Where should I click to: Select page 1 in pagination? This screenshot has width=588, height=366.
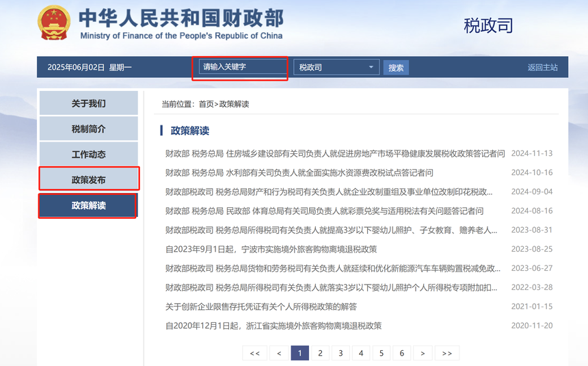click(x=299, y=353)
